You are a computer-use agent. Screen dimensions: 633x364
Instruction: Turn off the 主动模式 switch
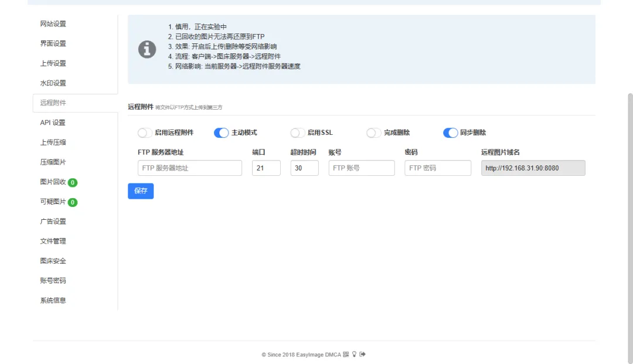[222, 133]
